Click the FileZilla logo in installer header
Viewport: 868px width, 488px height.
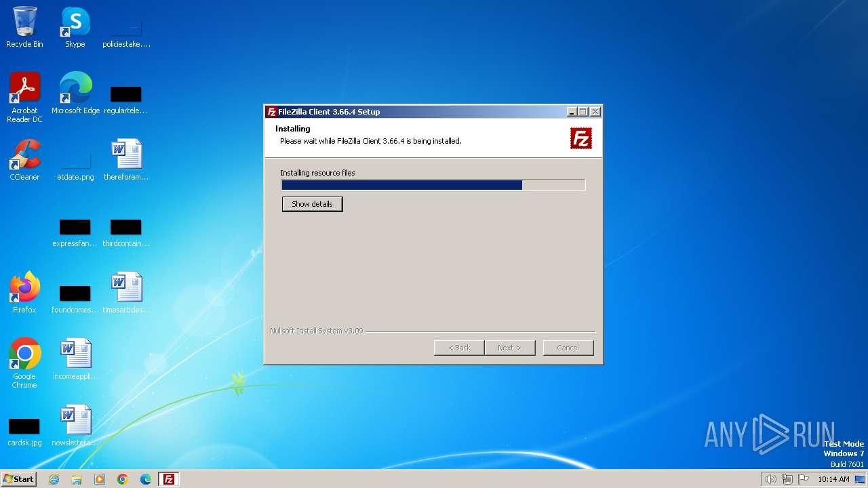click(581, 138)
